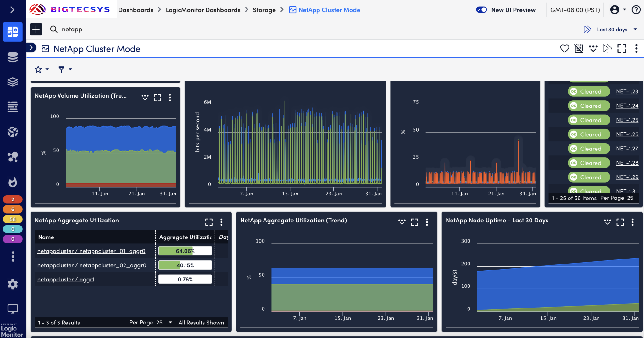Open the NetApp Node Uptime widget kebab menu

632,222
